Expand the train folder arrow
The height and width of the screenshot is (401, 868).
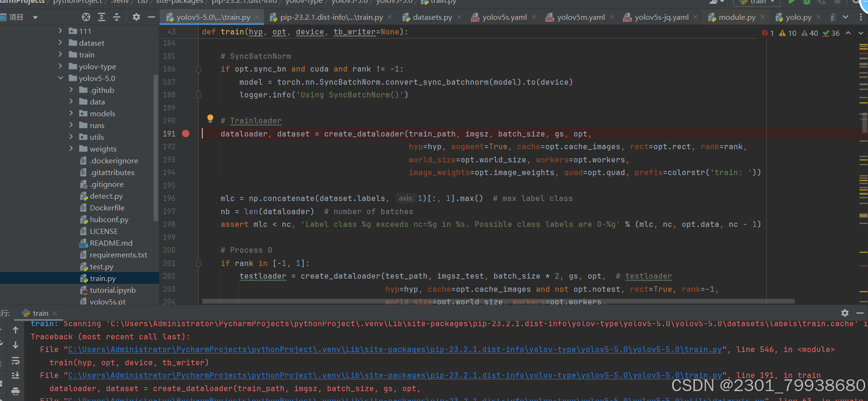point(60,54)
